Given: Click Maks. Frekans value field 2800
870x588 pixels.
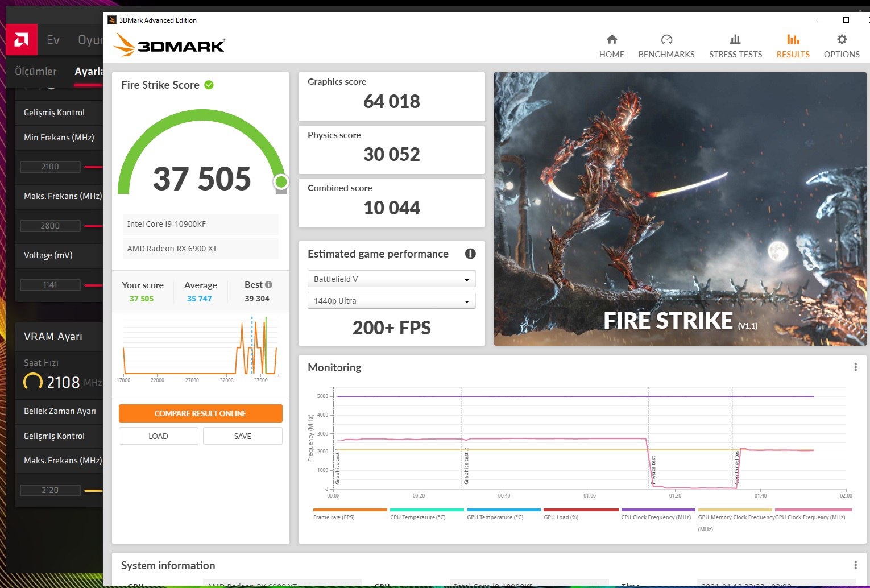Looking at the screenshot, I should point(50,226).
